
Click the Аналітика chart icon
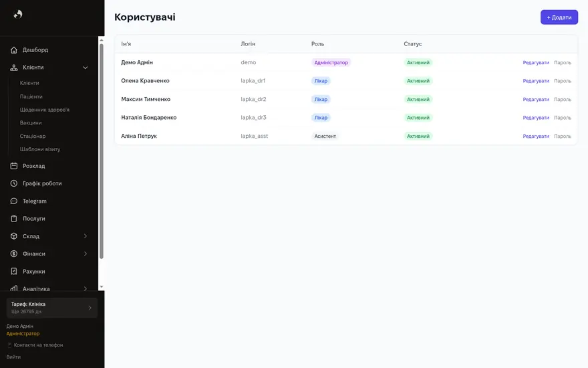[14, 288]
